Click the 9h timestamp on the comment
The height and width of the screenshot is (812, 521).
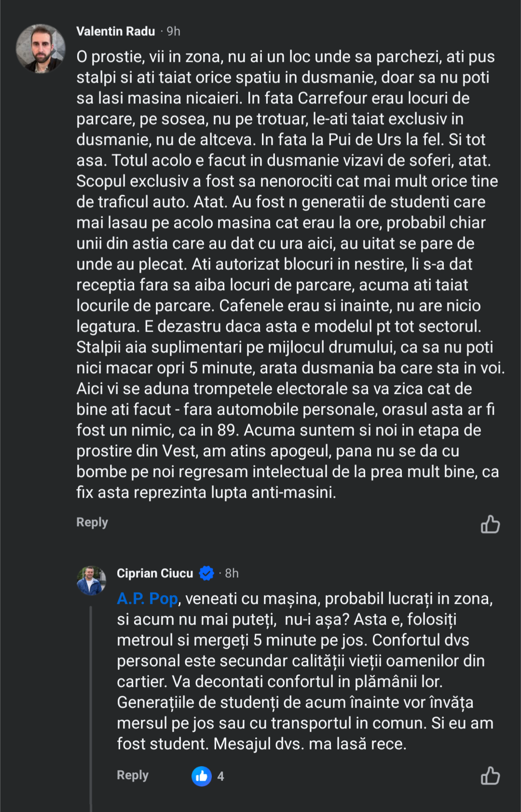click(x=173, y=31)
